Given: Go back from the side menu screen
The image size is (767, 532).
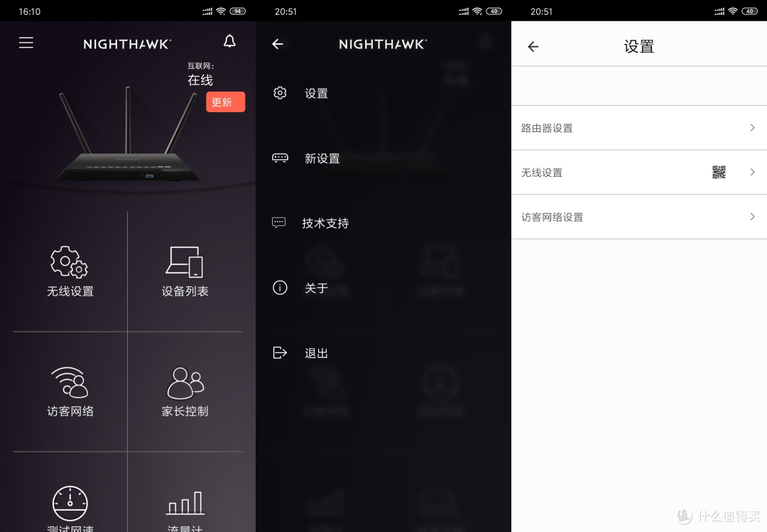Looking at the screenshot, I should (x=278, y=44).
